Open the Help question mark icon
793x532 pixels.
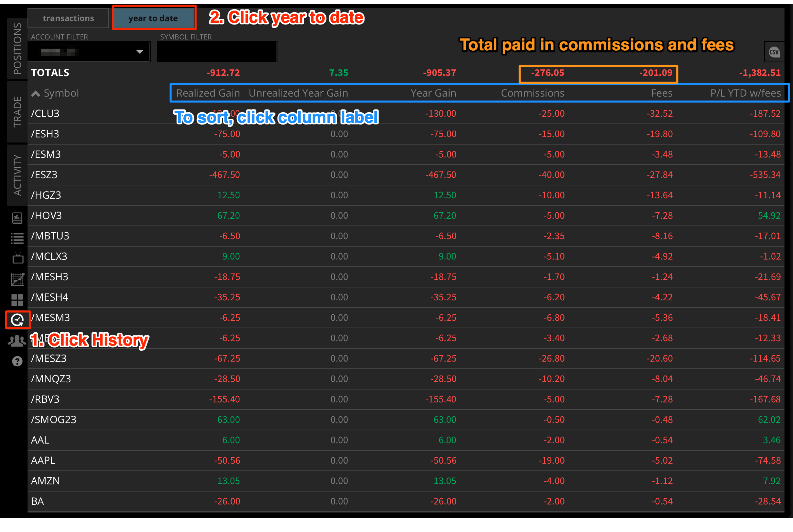[x=17, y=361]
